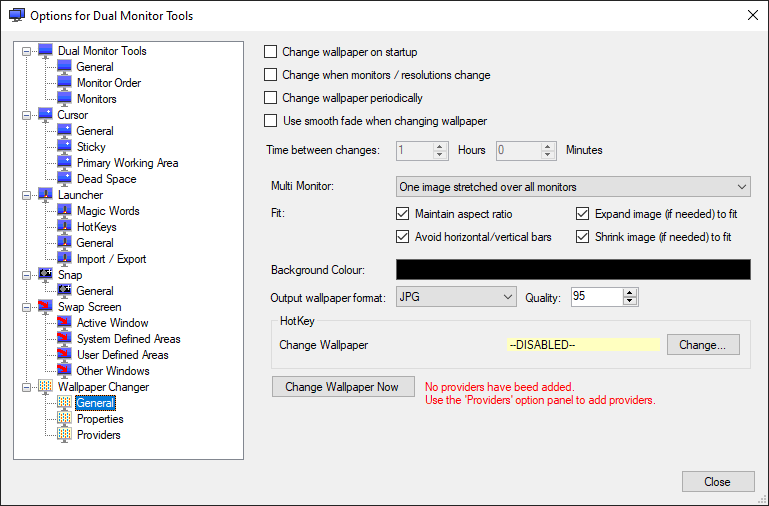The width and height of the screenshot is (769, 506).
Task: Open the Output wallpaper format dropdown
Action: click(456, 297)
